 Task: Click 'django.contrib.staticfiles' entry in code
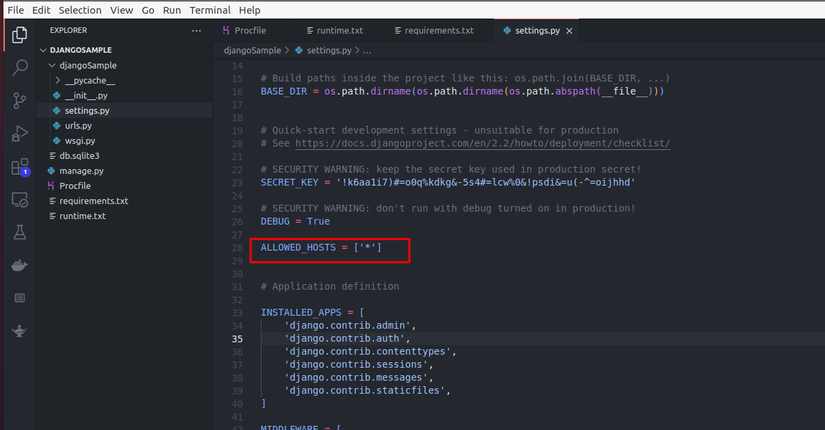(x=367, y=391)
